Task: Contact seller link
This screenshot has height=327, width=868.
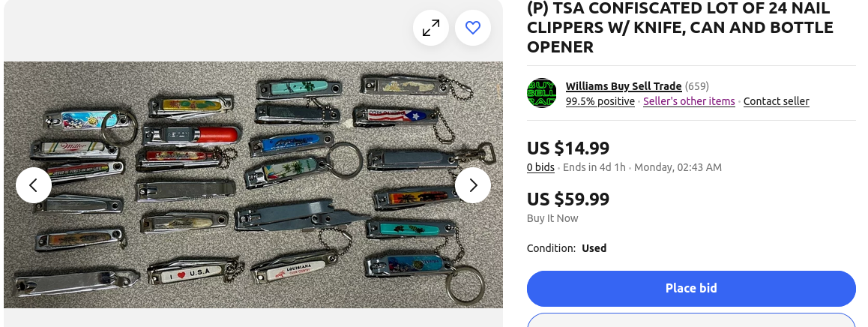Action: (776, 100)
